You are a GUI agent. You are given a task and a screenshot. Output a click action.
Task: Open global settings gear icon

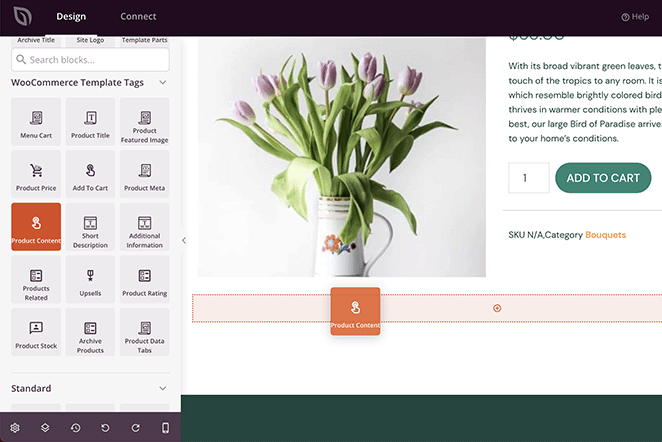(x=15, y=428)
